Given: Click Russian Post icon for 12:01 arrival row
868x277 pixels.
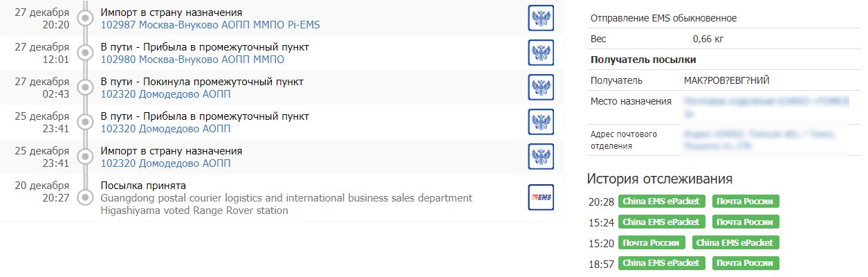Looking at the screenshot, I should [541, 53].
